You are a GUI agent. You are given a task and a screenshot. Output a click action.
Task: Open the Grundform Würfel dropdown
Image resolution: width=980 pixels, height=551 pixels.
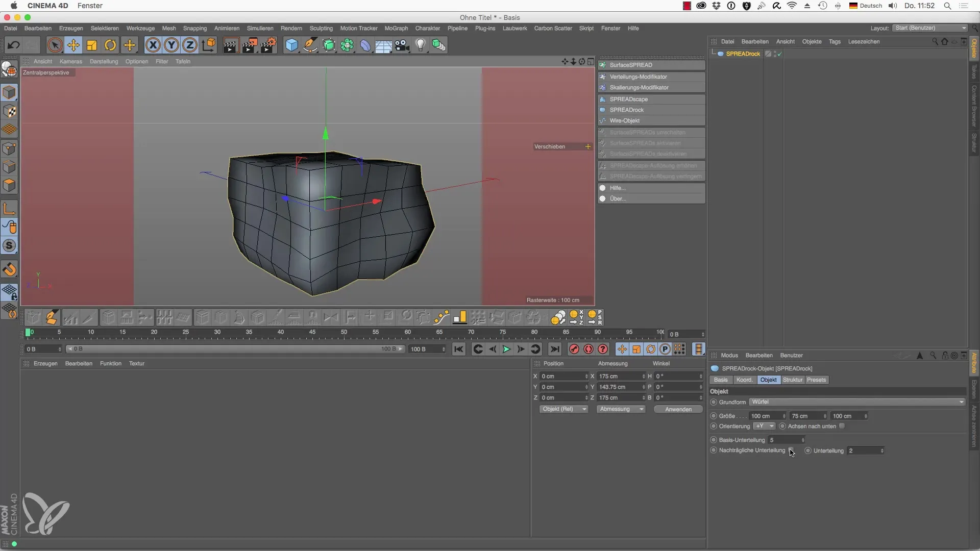click(857, 402)
